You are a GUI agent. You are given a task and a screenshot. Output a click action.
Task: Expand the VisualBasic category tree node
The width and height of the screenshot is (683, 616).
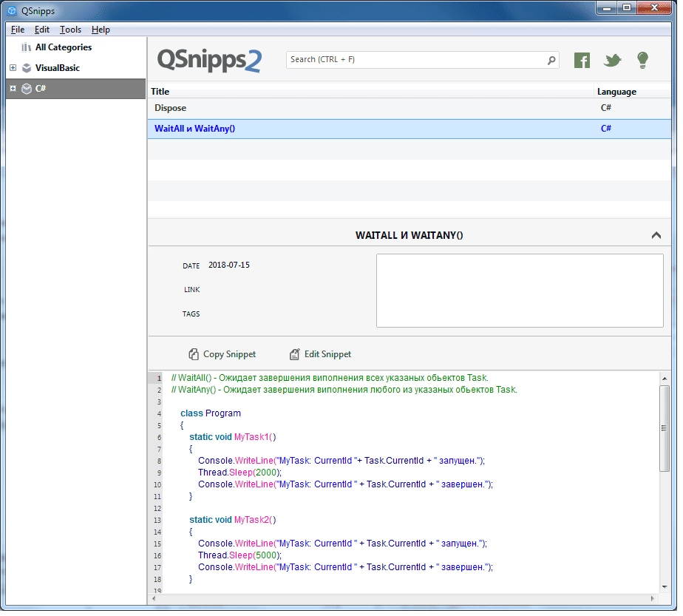[x=13, y=68]
